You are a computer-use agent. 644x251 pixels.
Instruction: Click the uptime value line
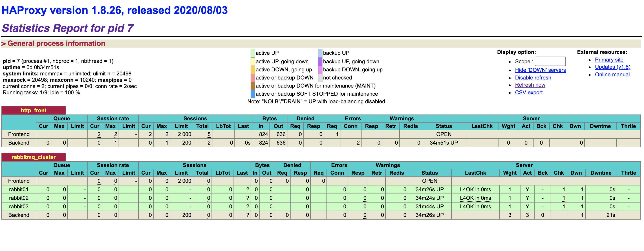[31, 68]
